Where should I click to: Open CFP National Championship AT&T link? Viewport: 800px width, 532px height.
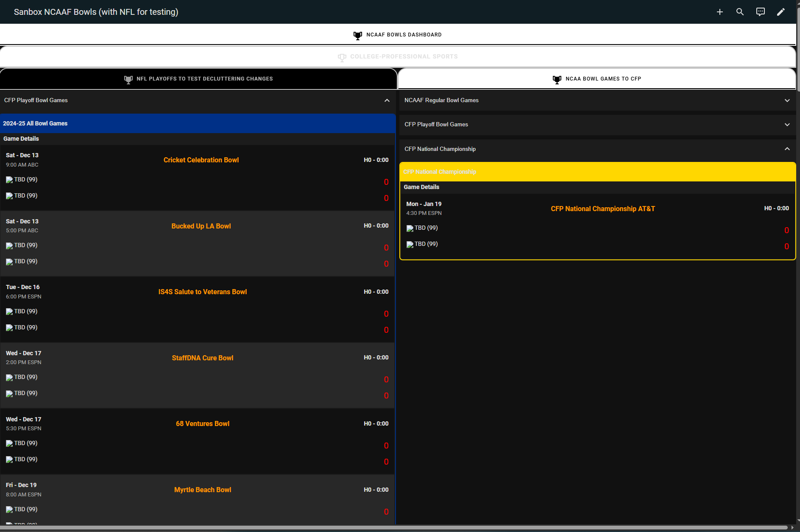[x=603, y=209]
